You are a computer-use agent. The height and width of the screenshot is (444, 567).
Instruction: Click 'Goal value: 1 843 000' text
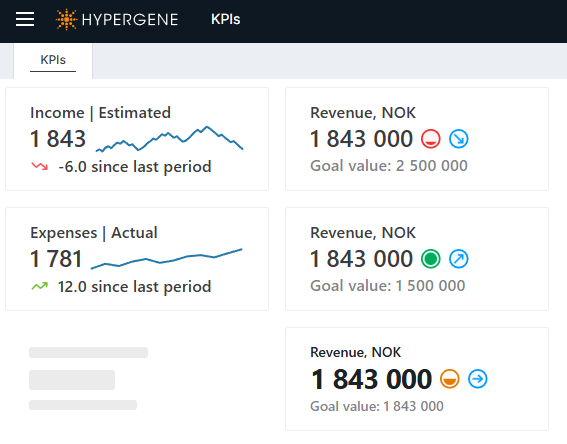tap(377, 406)
